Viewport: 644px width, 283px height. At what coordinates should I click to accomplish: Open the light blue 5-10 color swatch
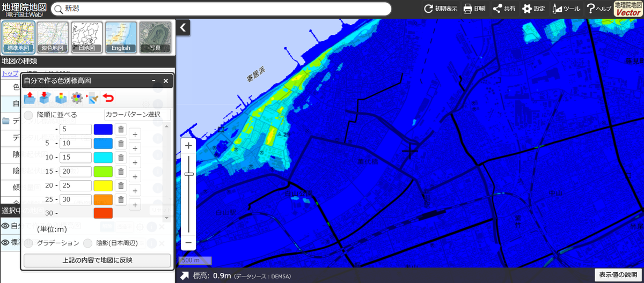coord(103,144)
